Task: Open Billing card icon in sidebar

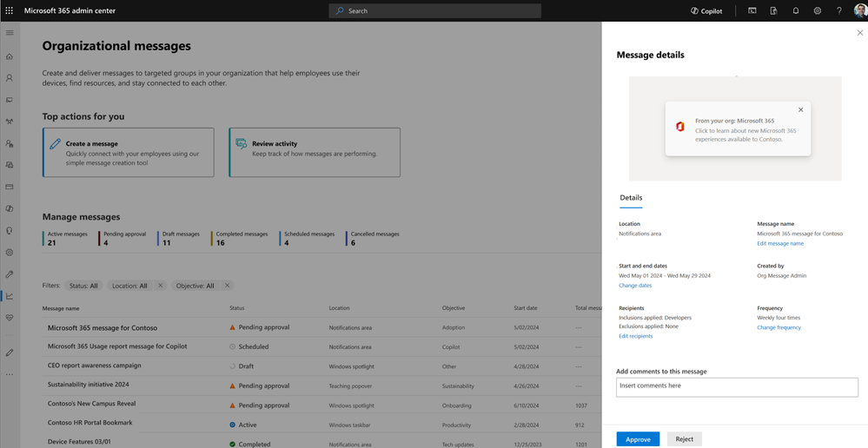Action: [x=10, y=187]
